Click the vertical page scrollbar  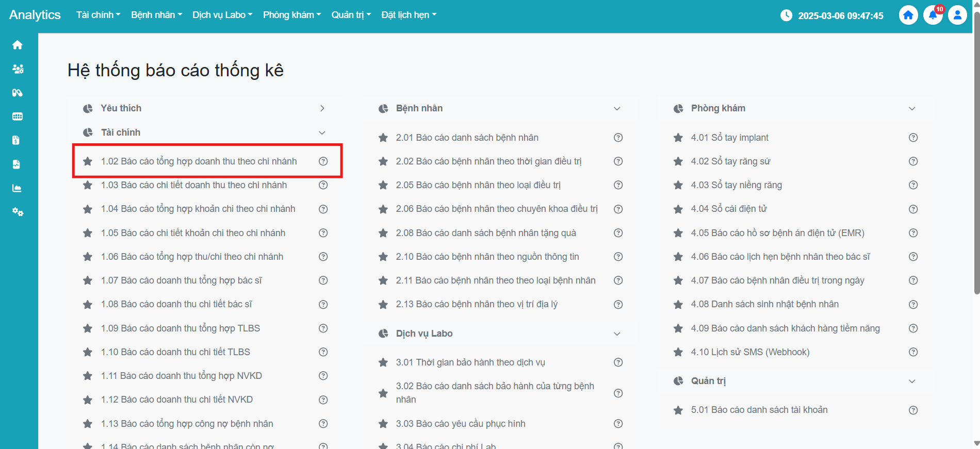976,155
